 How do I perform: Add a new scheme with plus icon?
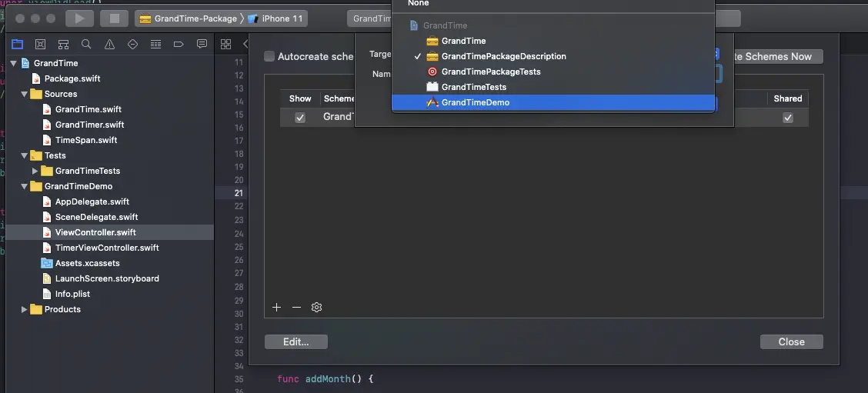click(277, 307)
